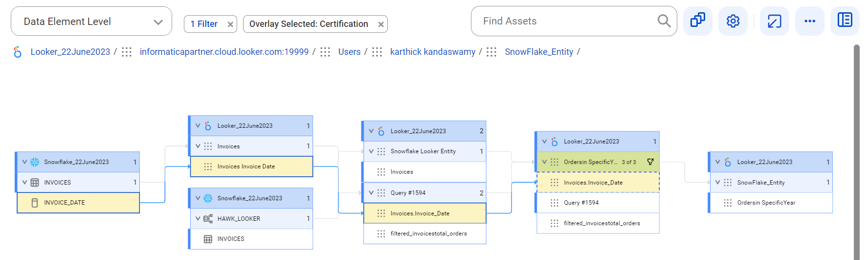Click grid icon beside Ordersin SpecificYear
Image resolution: width=868 pixels, height=260 pixels.
[728, 203]
